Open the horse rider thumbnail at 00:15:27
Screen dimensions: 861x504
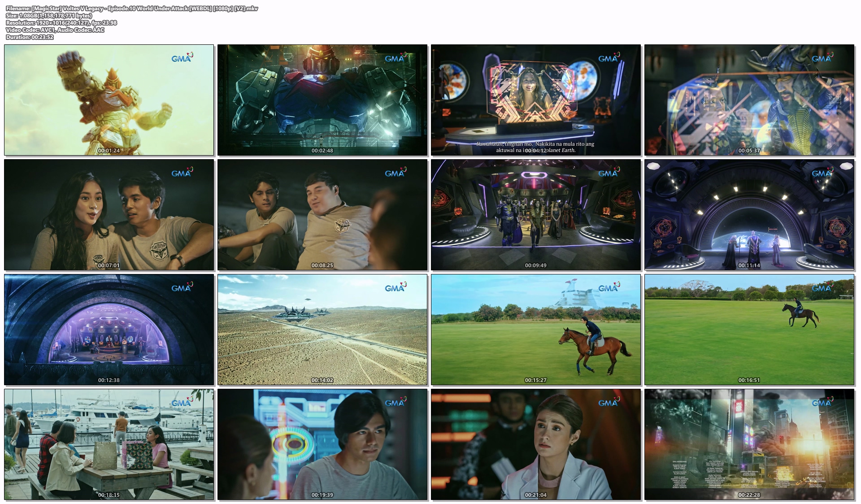[536, 330]
